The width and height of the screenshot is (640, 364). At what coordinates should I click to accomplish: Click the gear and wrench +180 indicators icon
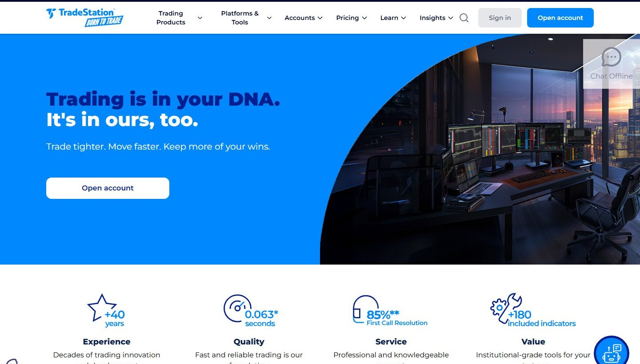pyautogui.click(x=532, y=310)
